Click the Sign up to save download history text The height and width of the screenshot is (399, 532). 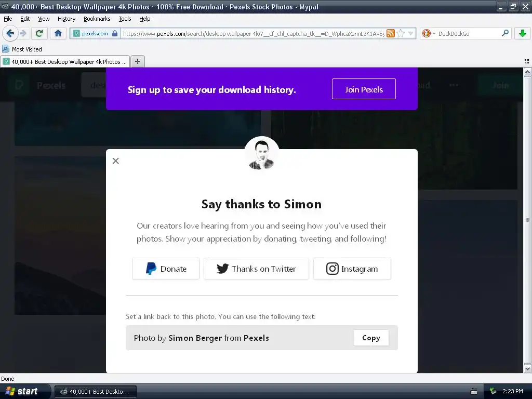click(212, 89)
